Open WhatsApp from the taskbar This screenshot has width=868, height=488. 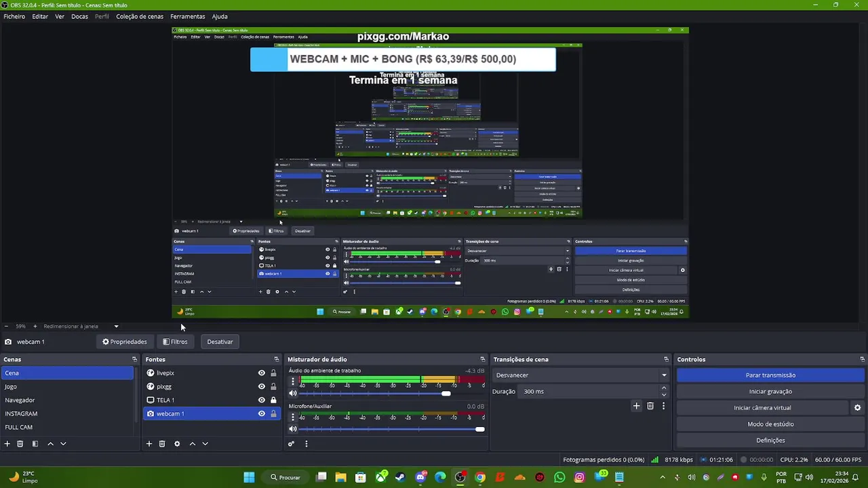point(559,477)
